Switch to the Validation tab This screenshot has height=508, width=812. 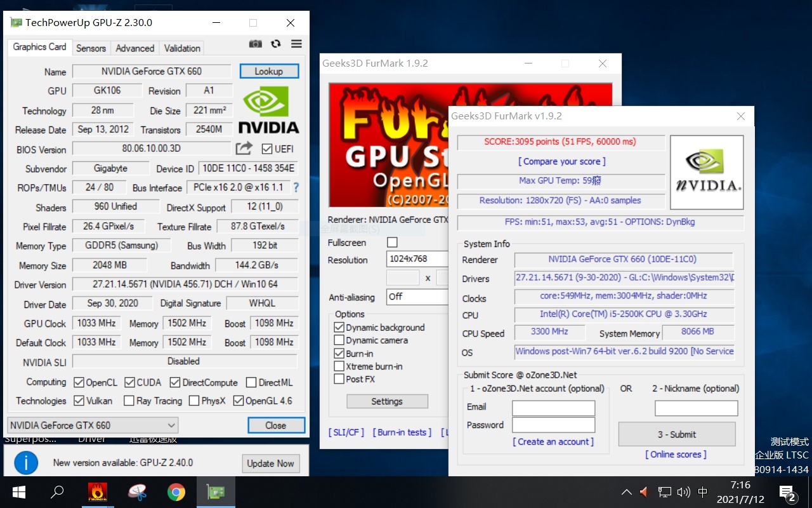click(182, 48)
